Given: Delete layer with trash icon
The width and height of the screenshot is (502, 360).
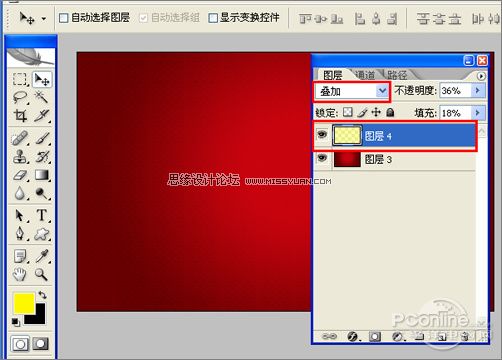Looking at the screenshot, I should coord(464,336).
